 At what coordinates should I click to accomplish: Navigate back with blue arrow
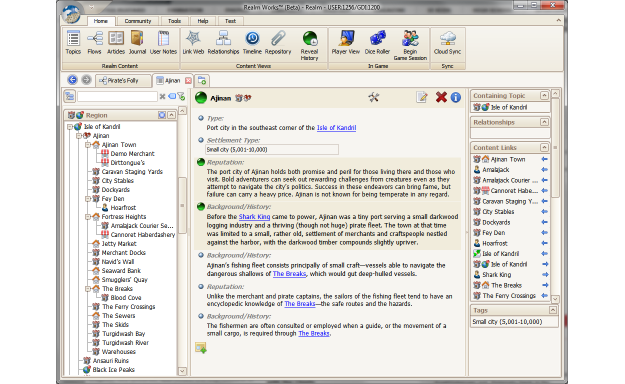pyautogui.click(x=72, y=80)
